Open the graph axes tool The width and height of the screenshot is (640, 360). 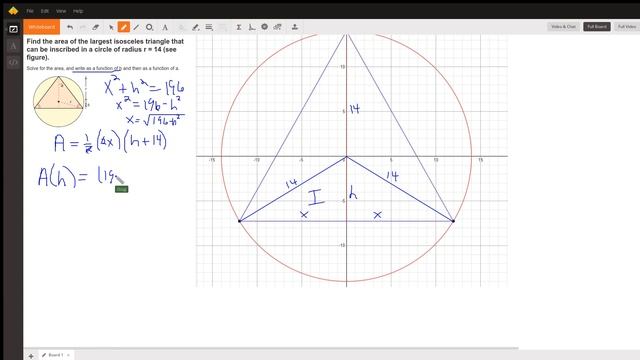(252, 27)
